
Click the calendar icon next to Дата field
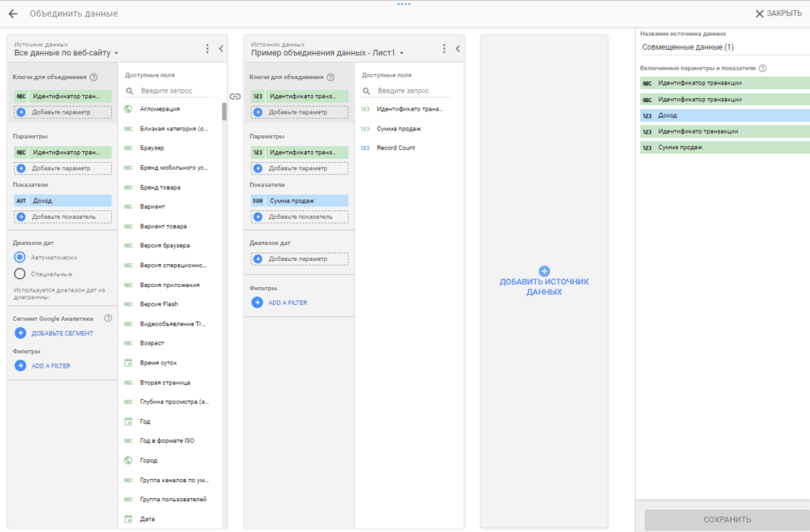tap(128, 518)
